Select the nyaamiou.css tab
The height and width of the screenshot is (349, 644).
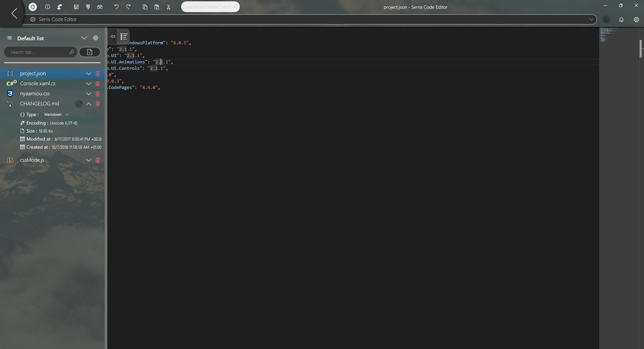pyautogui.click(x=35, y=94)
